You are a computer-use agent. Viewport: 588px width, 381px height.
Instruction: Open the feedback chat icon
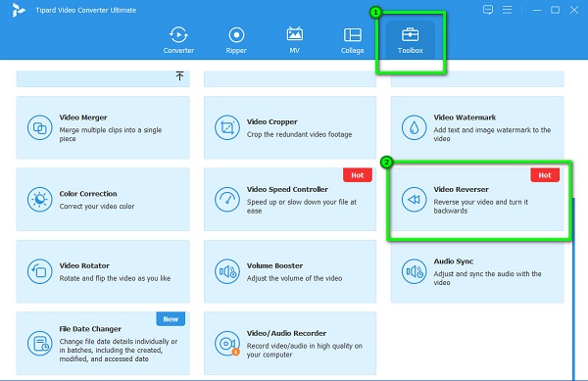[488, 10]
